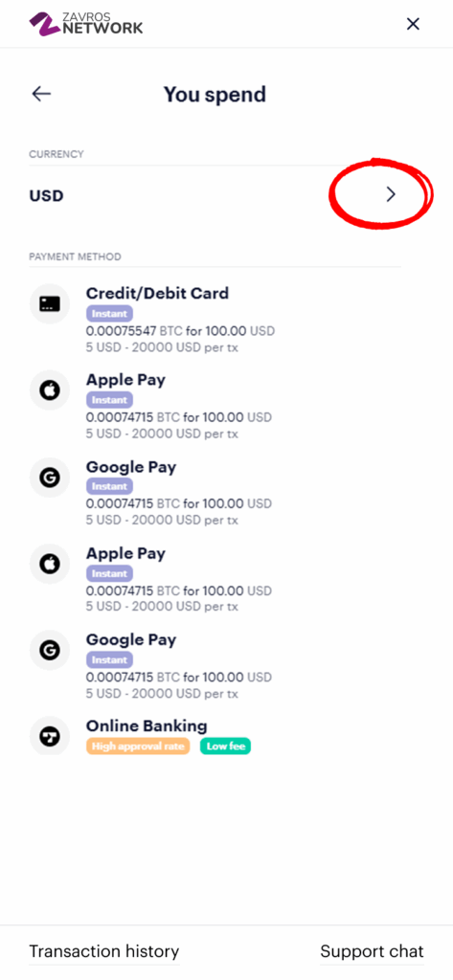453x980 pixels.
Task: Open the USD currency selector
Action: pyautogui.click(x=215, y=195)
